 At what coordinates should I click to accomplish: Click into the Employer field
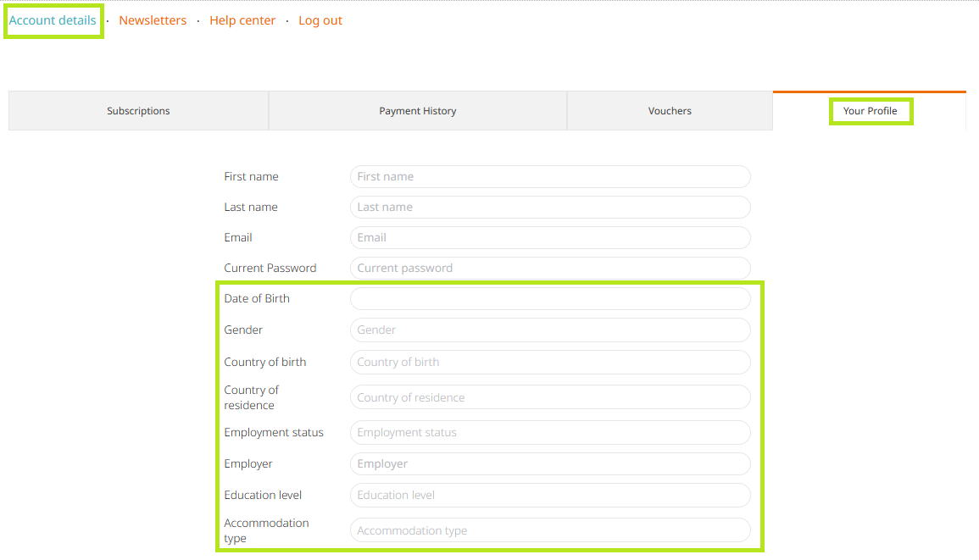pyautogui.click(x=550, y=464)
